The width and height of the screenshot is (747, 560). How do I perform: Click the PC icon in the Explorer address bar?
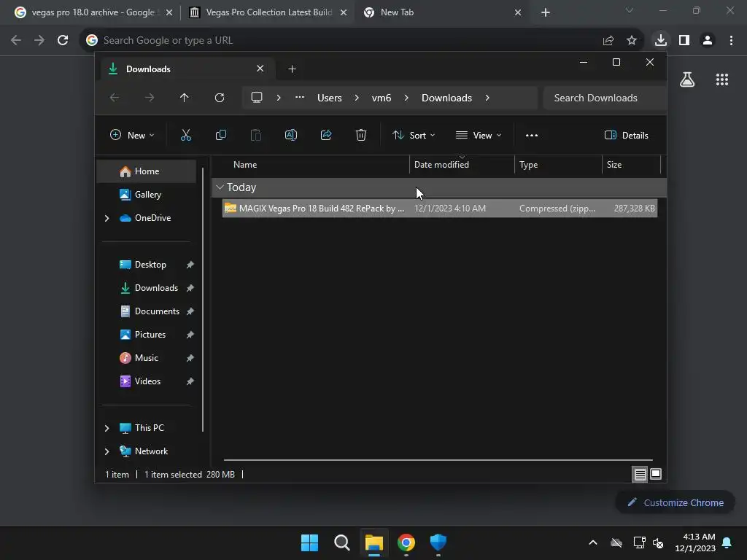point(257,98)
